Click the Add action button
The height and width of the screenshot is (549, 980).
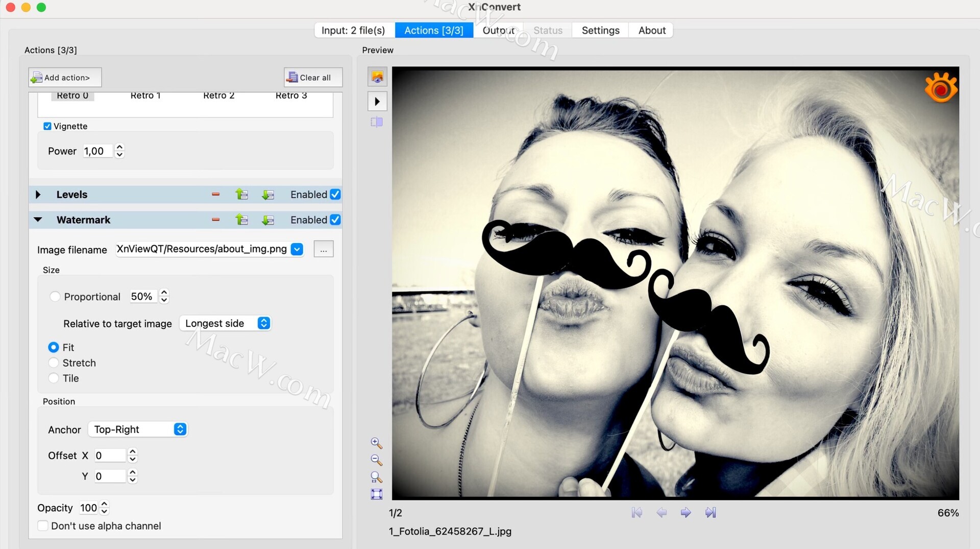[65, 78]
